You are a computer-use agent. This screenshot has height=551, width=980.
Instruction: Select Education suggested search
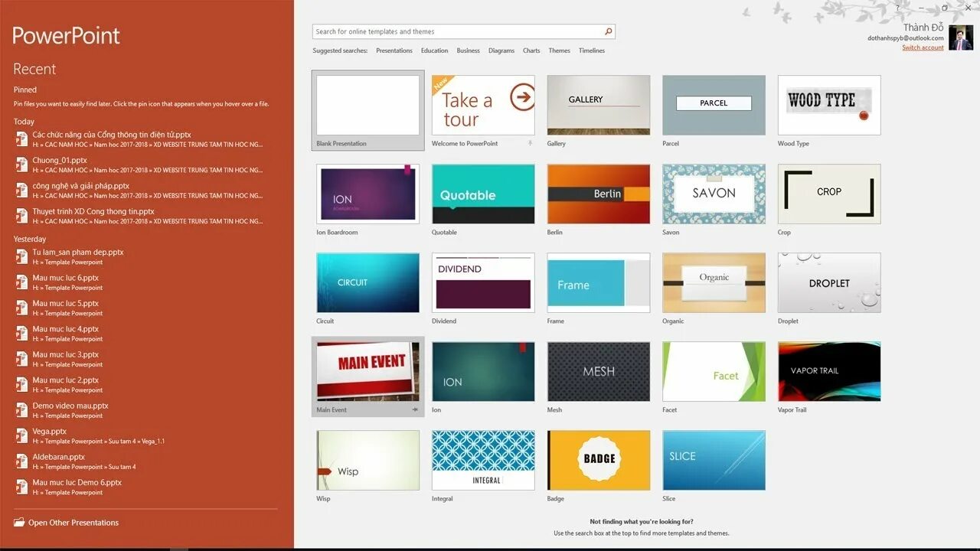coord(434,51)
